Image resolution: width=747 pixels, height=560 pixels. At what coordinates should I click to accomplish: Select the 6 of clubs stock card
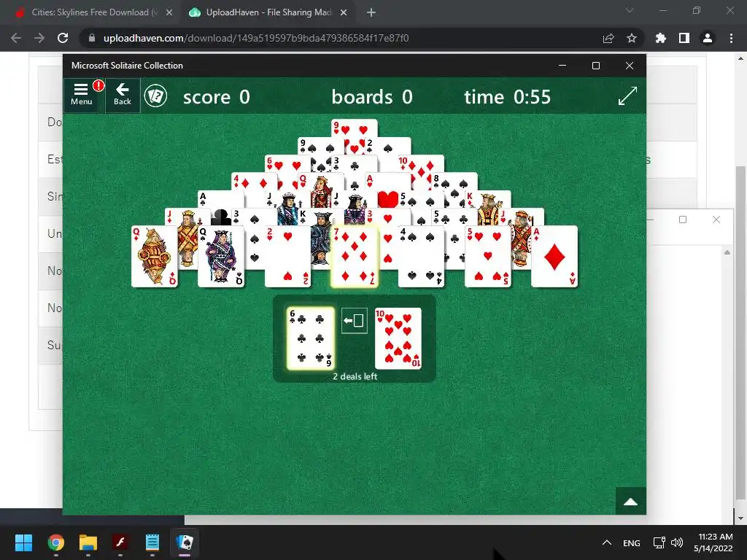coord(311,338)
